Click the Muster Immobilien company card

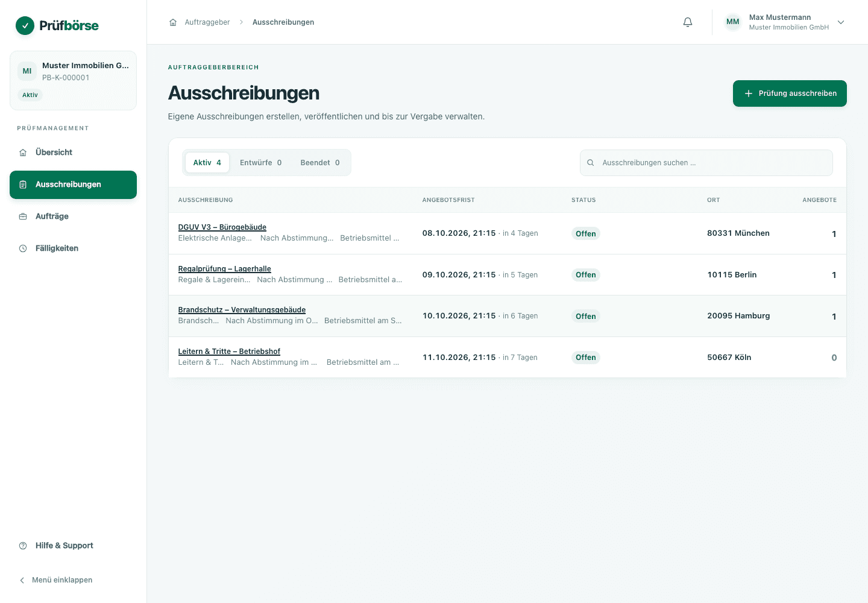point(73,80)
